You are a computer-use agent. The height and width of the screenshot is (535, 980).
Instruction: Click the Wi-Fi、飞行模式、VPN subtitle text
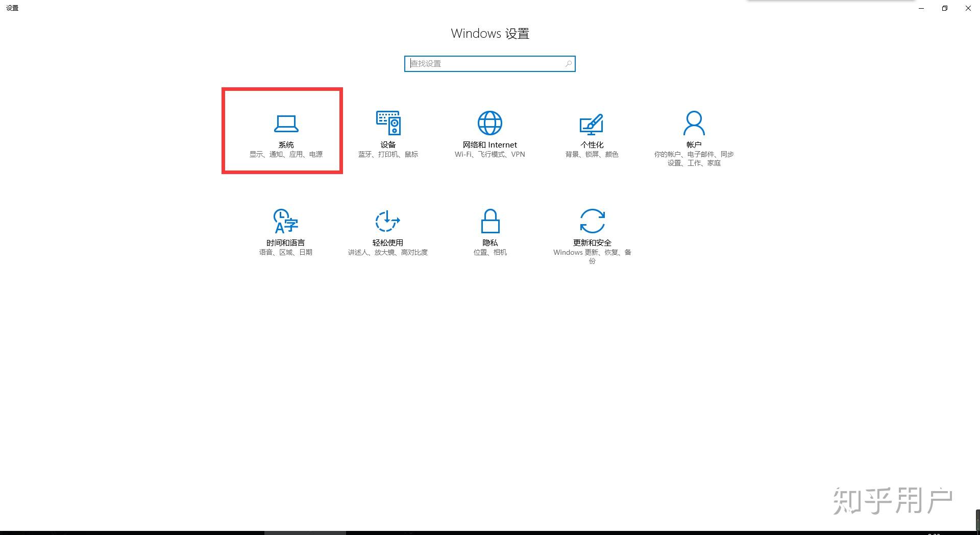489,154
